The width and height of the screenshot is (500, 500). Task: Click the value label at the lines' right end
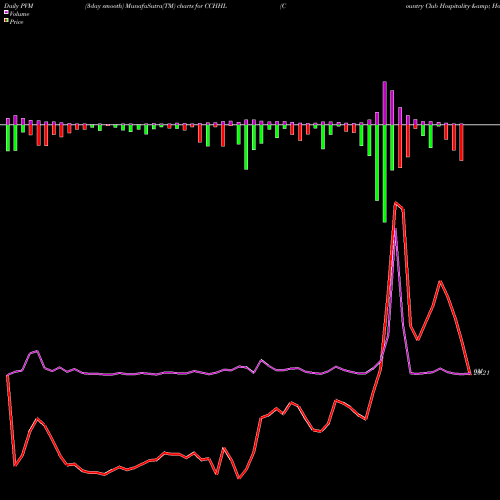point(481,373)
